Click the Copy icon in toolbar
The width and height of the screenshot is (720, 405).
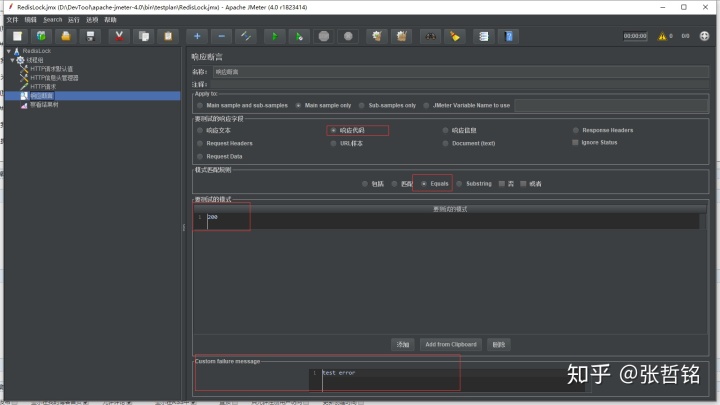(x=144, y=36)
